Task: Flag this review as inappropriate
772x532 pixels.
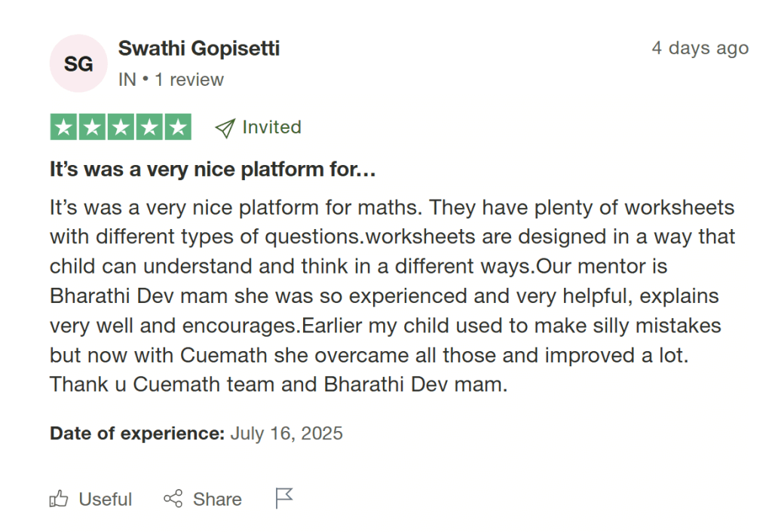Action: [283, 498]
